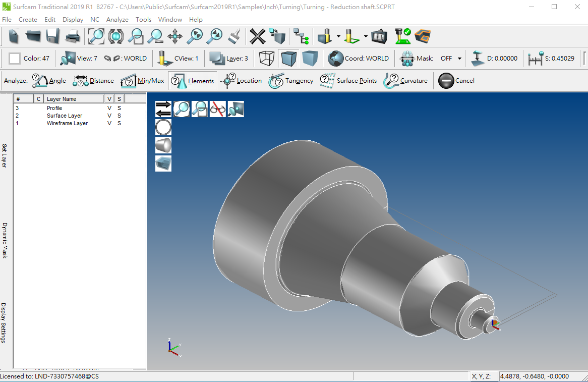This screenshot has width=588, height=382.
Task: Save the part with the floppy icon
Action: [x=53, y=36]
